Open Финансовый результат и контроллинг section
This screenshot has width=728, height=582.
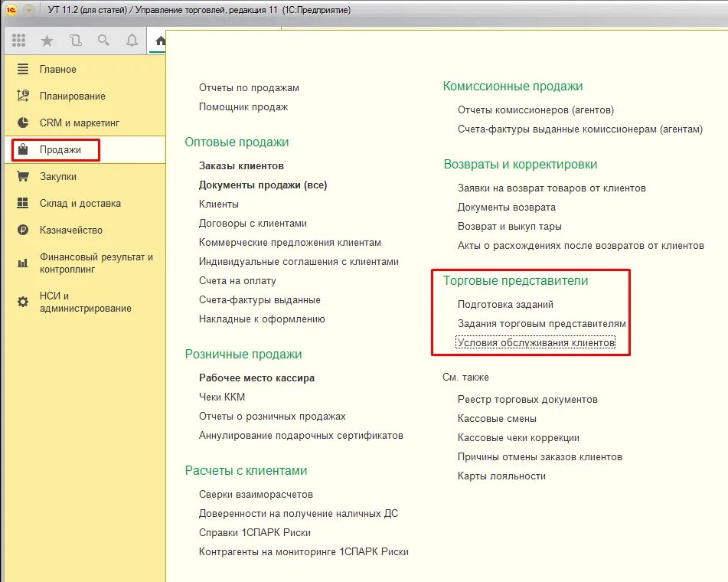click(96, 263)
